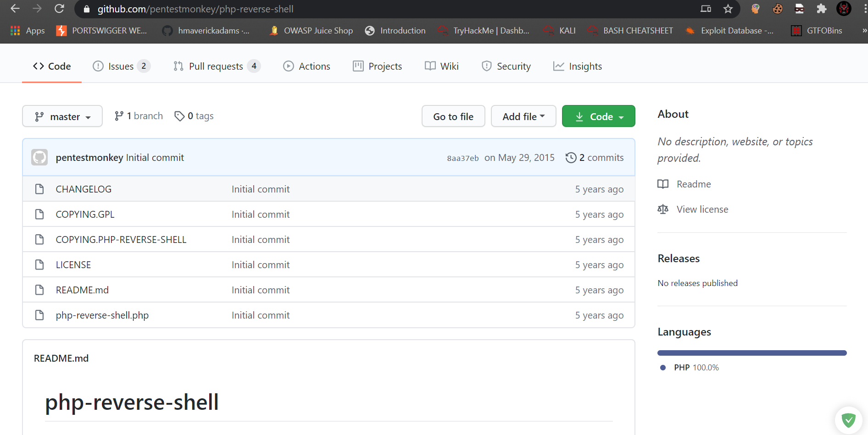This screenshot has height=435, width=868.
Task: Open Apps grid in bookmarks bar
Action: pos(28,31)
